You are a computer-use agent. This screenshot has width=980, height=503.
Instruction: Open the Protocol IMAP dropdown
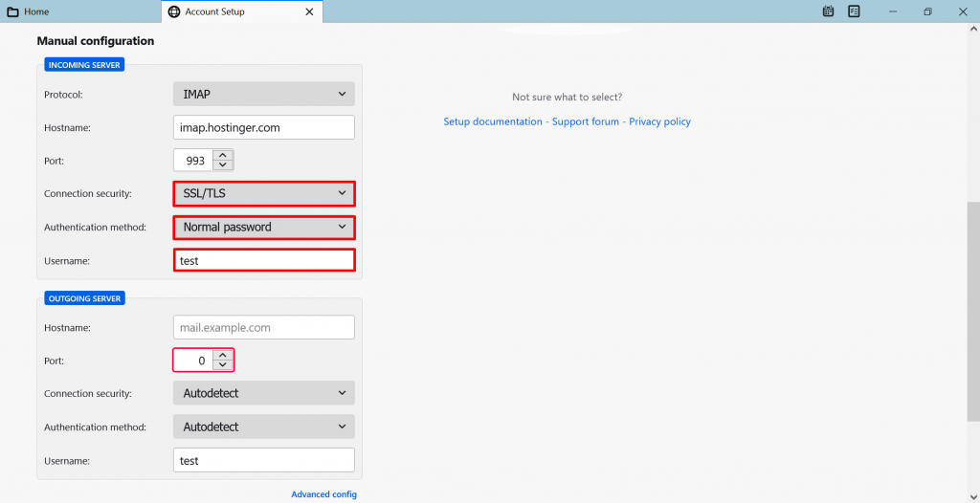(263, 94)
